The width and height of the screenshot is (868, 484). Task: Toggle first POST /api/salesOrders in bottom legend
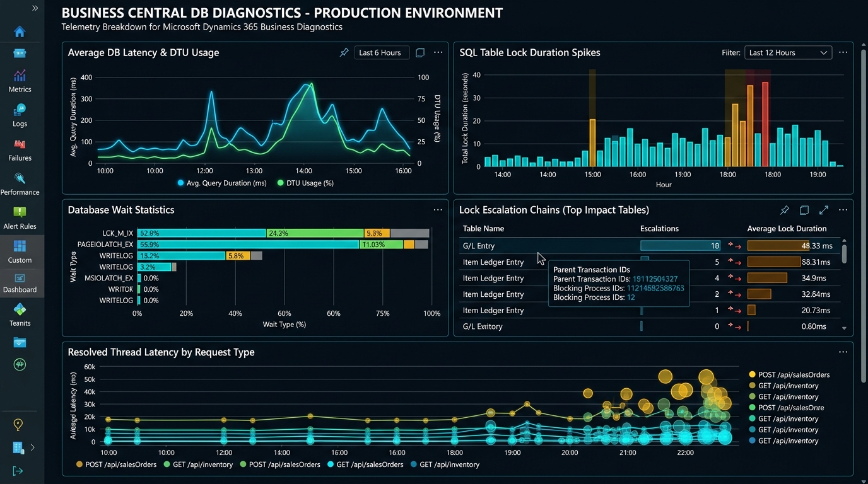point(116,464)
